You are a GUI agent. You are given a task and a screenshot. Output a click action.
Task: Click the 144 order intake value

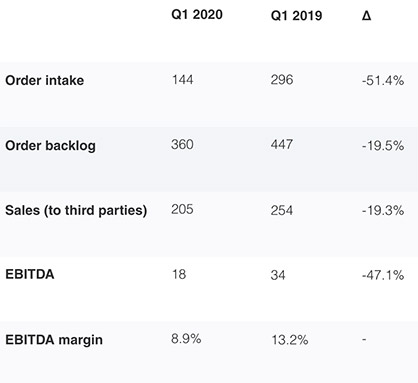pyautogui.click(x=182, y=80)
